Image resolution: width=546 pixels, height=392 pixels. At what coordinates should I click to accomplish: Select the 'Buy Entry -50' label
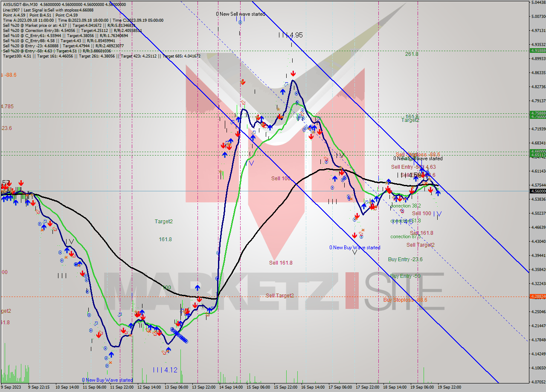(405, 276)
